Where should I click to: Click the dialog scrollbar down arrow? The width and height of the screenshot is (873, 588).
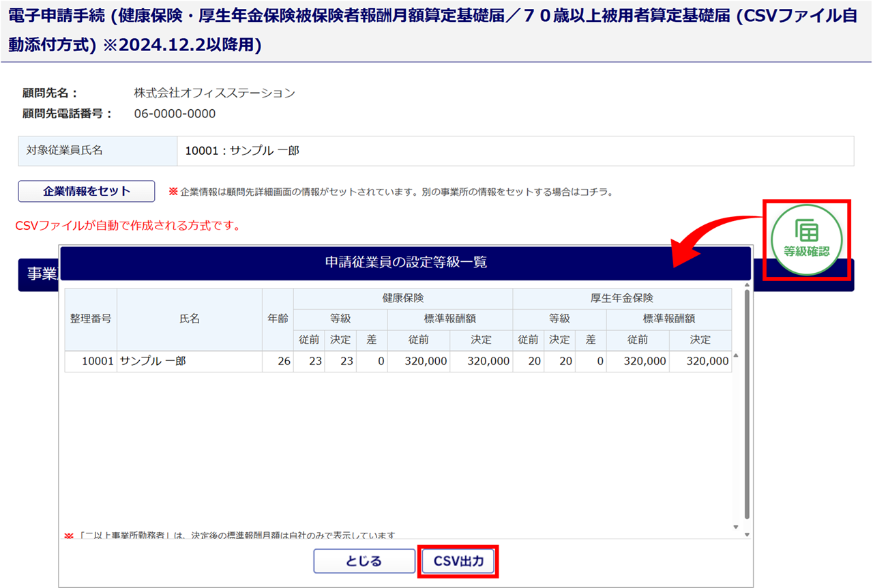[747, 535]
